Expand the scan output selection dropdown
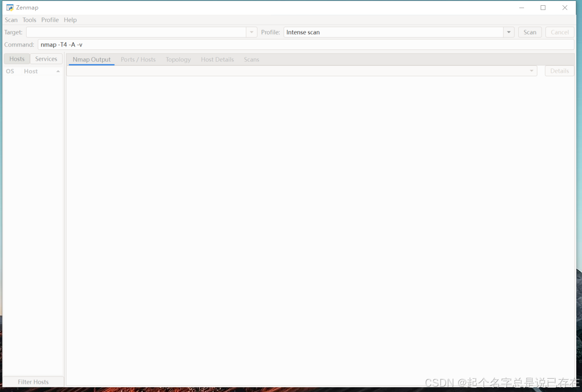 pos(302,71)
